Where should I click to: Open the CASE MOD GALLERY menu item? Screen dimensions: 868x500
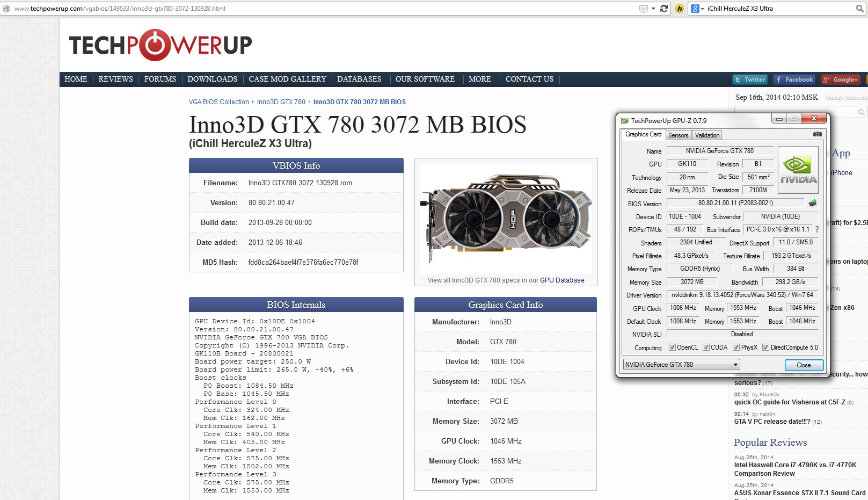(287, 79)
